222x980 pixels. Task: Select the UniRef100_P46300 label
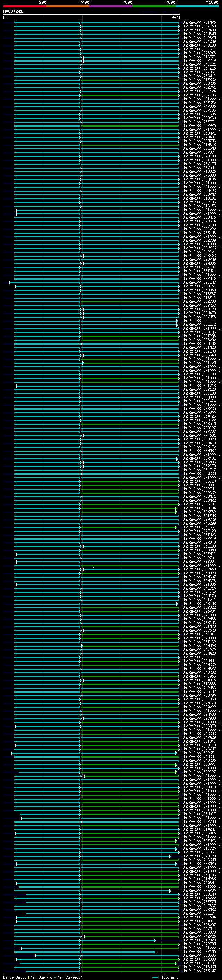[199, 412]
